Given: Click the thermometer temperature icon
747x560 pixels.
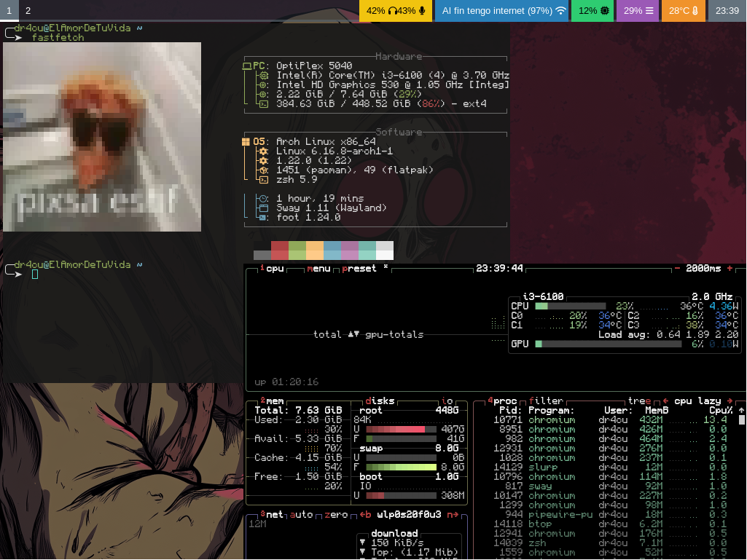Looking at the screenshot, I should [x=695, y=11].
